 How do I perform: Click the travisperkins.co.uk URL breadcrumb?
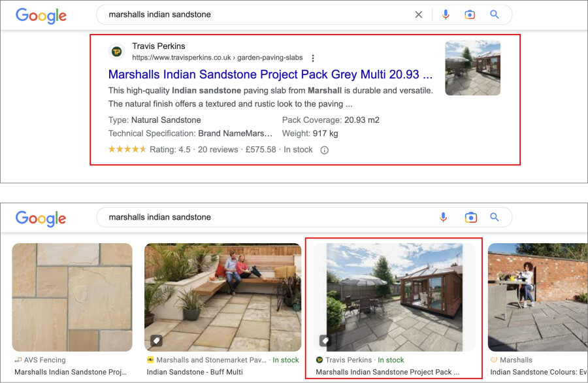pyautogui.click(x=217, y=58)
